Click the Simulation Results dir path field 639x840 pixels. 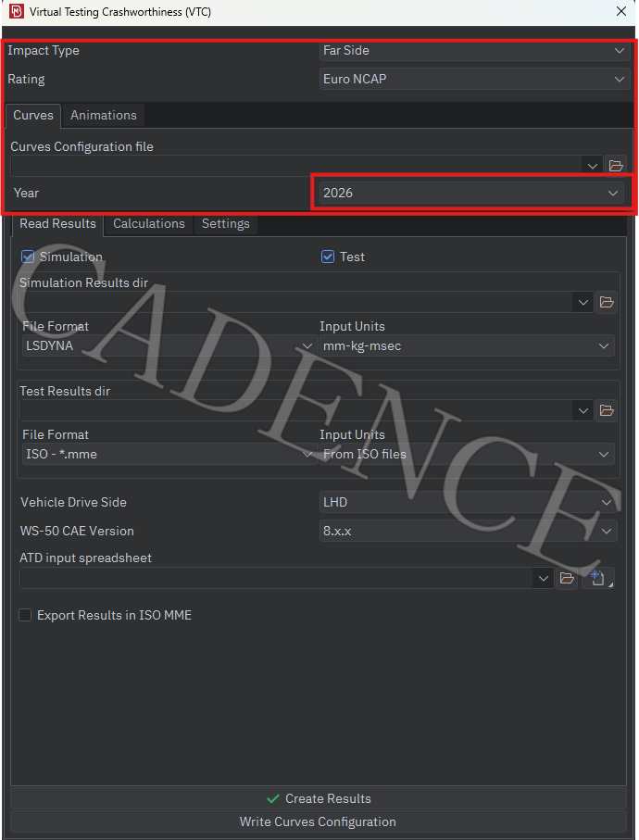(x=296, y=303)
